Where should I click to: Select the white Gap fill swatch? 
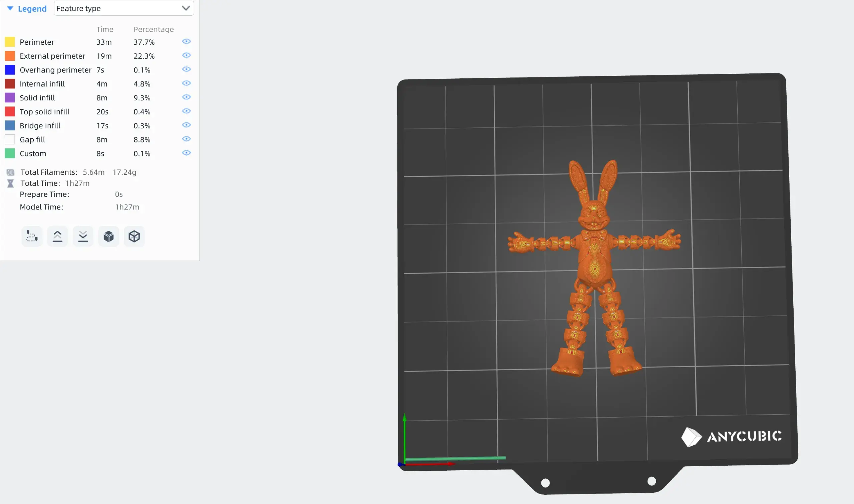pyautogui.click(x=10, y=139)
